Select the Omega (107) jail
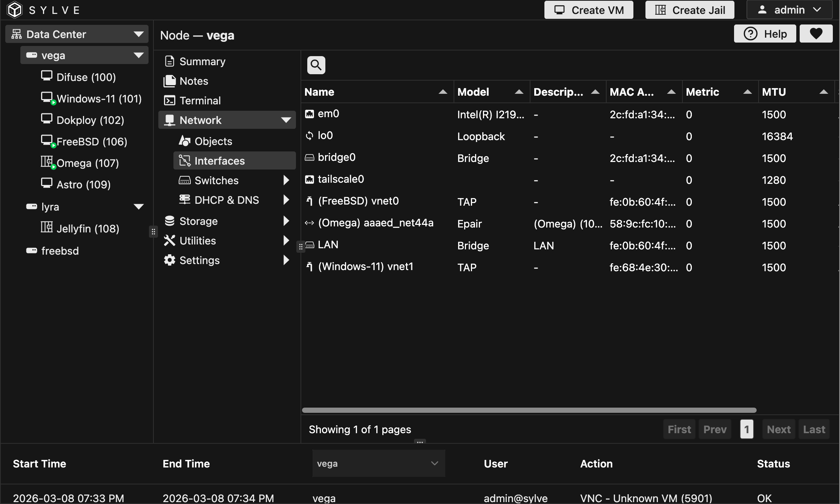Image resolution: width=840 pixels, height=504 pixels. 87,163
